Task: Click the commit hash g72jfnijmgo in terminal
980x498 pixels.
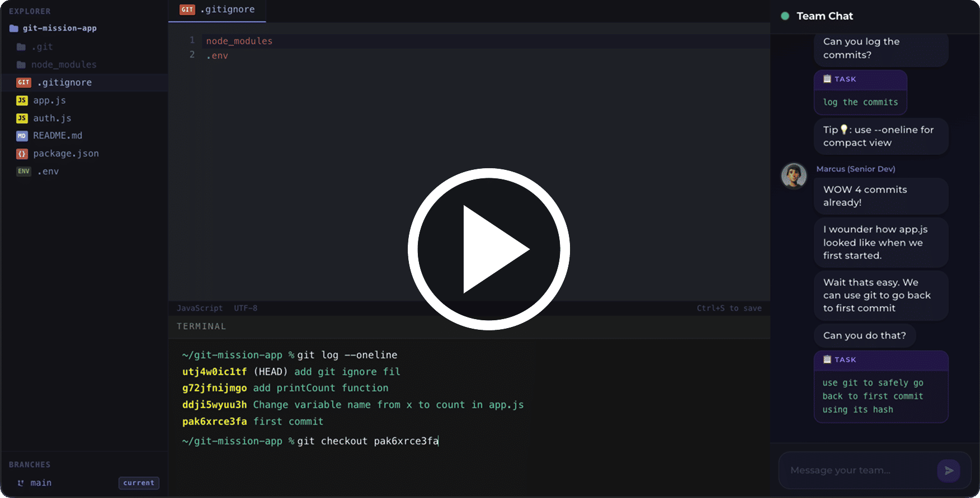Action: pyautogui.click(x=214, y=388)
